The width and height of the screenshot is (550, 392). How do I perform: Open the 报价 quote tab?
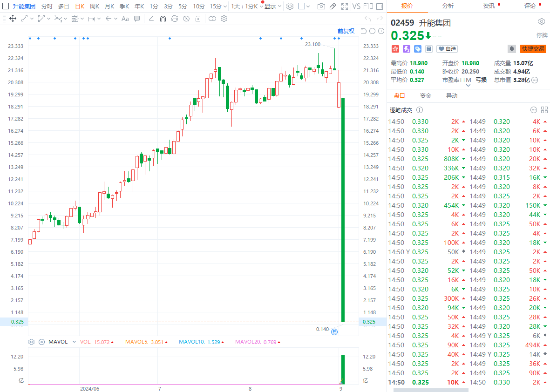pyautogui.click(x=407, y=6)
